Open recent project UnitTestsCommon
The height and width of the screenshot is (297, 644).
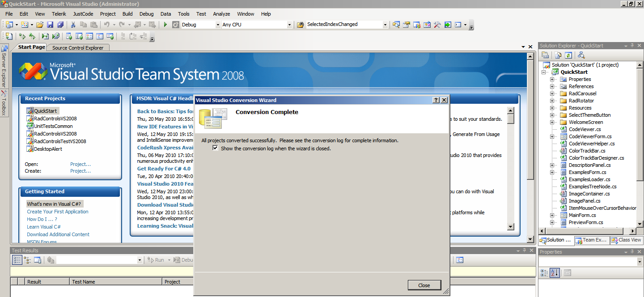click(x=53, y=126)
